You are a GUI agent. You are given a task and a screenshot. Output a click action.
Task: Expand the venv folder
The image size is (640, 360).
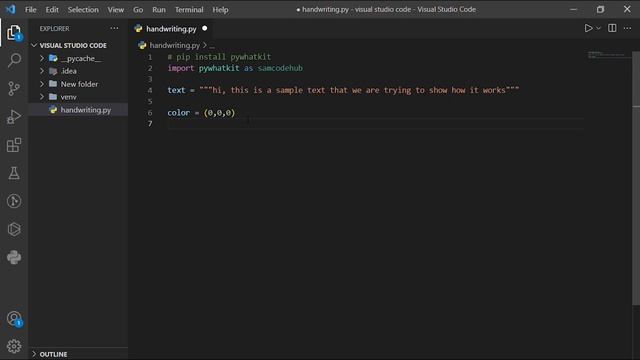pos(42,97)
